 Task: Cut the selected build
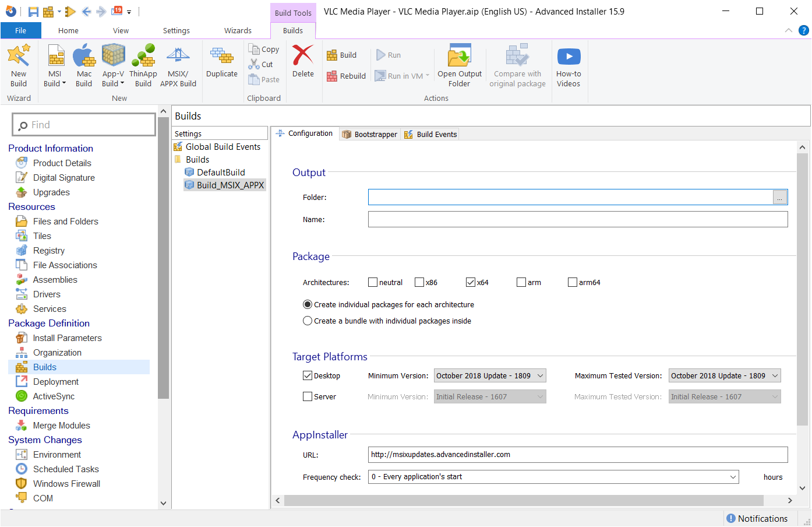pos(261,64)
